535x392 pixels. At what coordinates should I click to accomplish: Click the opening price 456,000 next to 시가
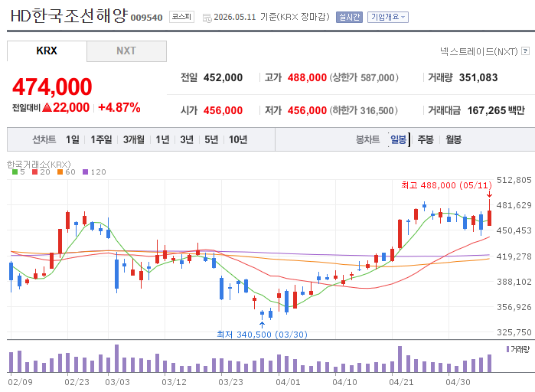point(223,110)
